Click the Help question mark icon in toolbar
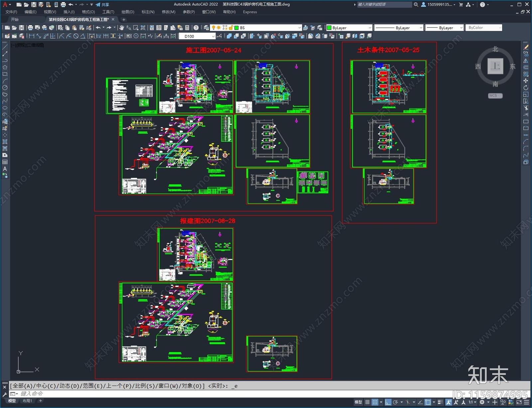The image size is (532, 408). tap(196, 28)
